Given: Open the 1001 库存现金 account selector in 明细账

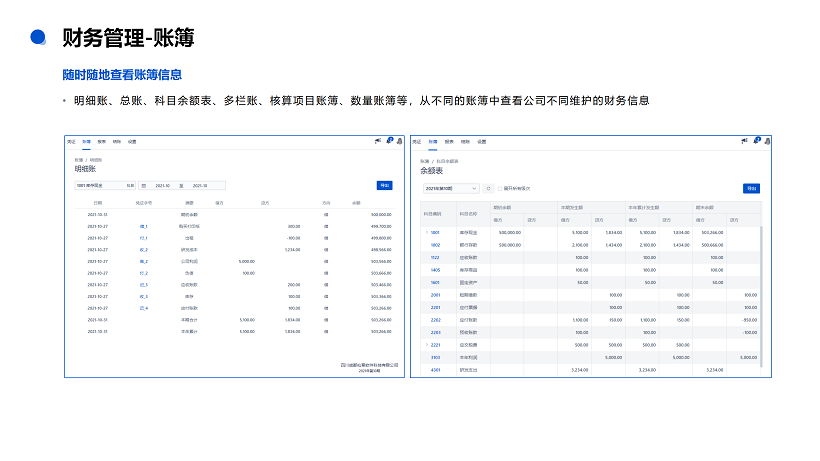Looking at the screenshot, I should 105,186.
